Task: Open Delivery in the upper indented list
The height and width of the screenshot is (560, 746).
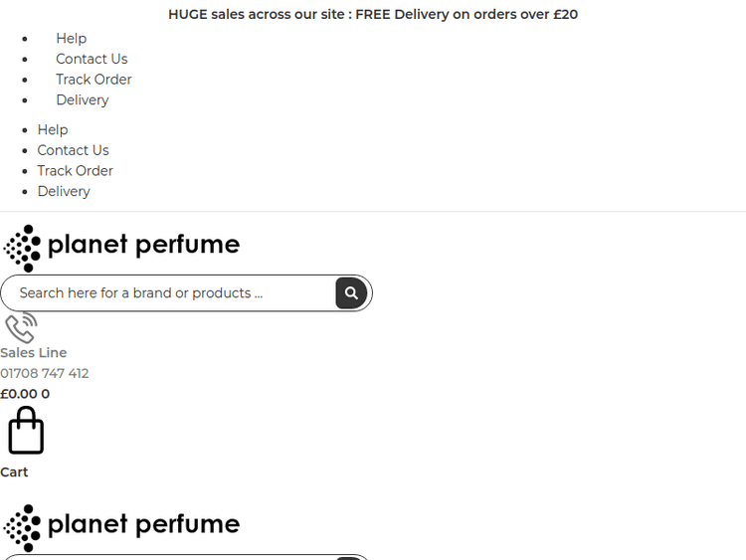Action: pyautogui.click(x=83, y=99)
